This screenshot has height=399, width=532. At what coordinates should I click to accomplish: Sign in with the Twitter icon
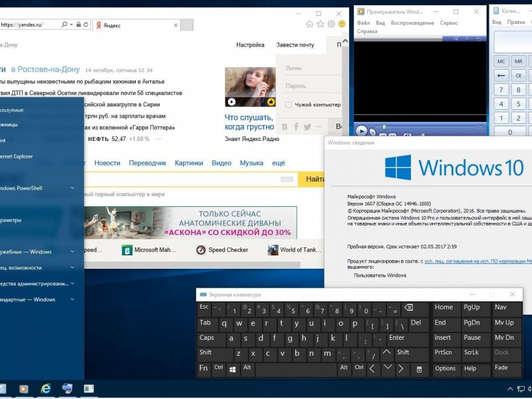click(307, 127)
